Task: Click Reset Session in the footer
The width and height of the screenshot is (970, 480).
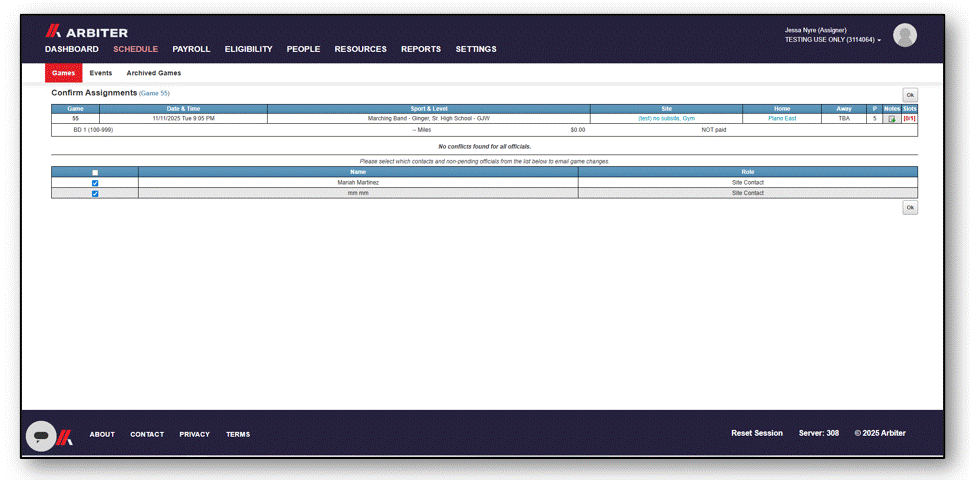Action: tap(757, 433)
